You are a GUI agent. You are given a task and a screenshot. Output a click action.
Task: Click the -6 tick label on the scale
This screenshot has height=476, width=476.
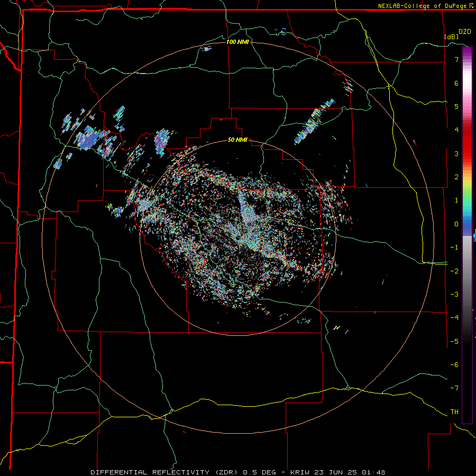click(x=454, y=364)
